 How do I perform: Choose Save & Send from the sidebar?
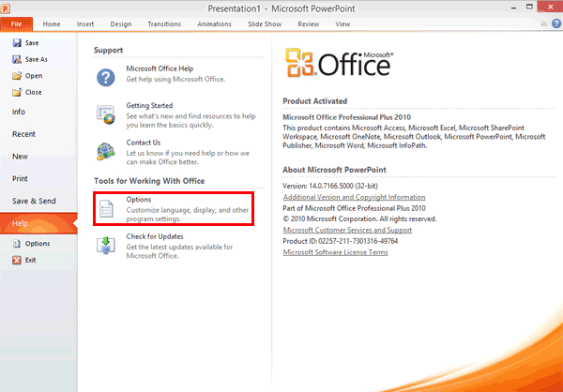(x=33, y=201)
